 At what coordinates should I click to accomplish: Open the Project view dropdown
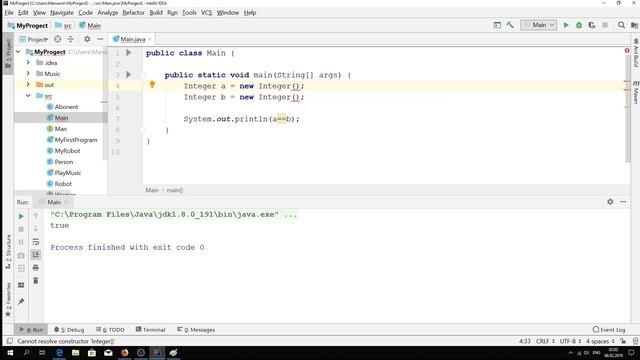[x=34, y=39]
